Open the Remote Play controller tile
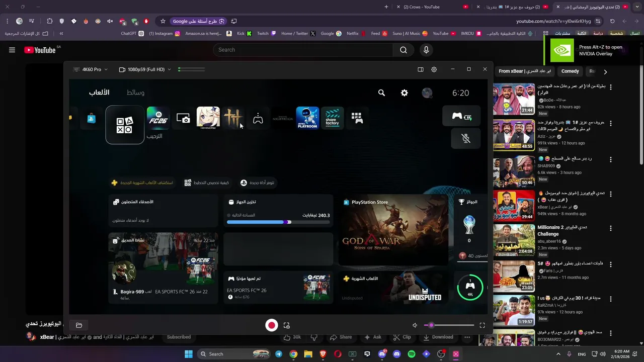The width and height of the screenshot is (644, 362). point(258,118)
